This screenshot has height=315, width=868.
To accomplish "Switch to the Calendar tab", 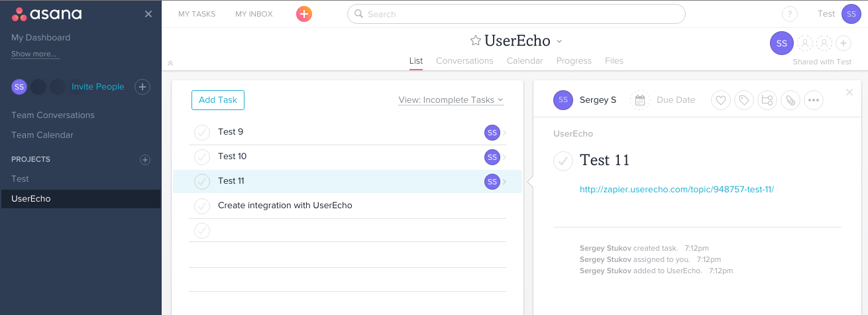I will pyautogui.click(x=525, y=60).
